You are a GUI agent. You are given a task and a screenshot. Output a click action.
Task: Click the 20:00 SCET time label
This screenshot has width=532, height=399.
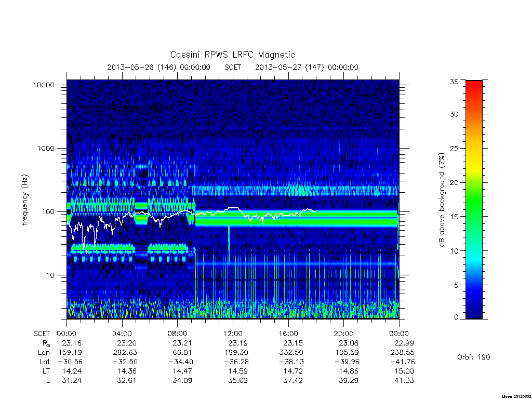click(344, 334)
